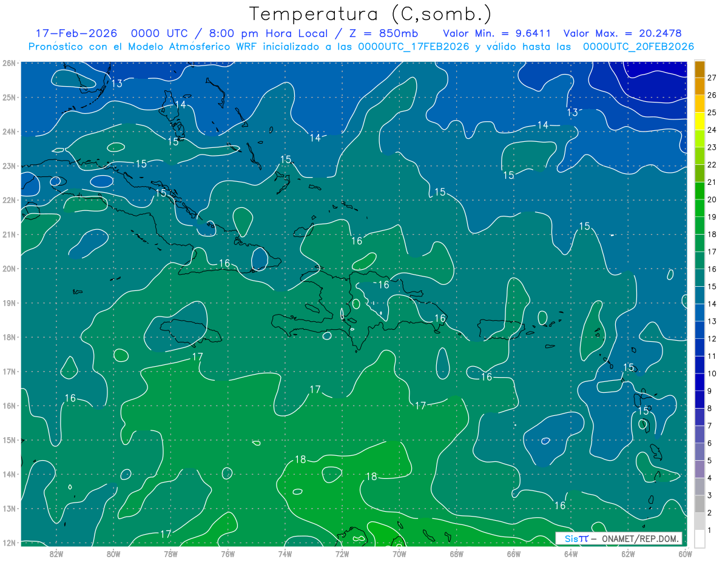Click longitude axis label "62W"
The height and width of the screenshot is (562, 728).
pos(628,554)
